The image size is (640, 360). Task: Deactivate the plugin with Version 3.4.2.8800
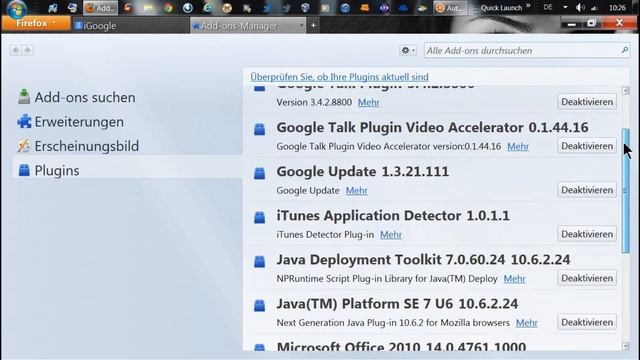(x=587, y=102)
